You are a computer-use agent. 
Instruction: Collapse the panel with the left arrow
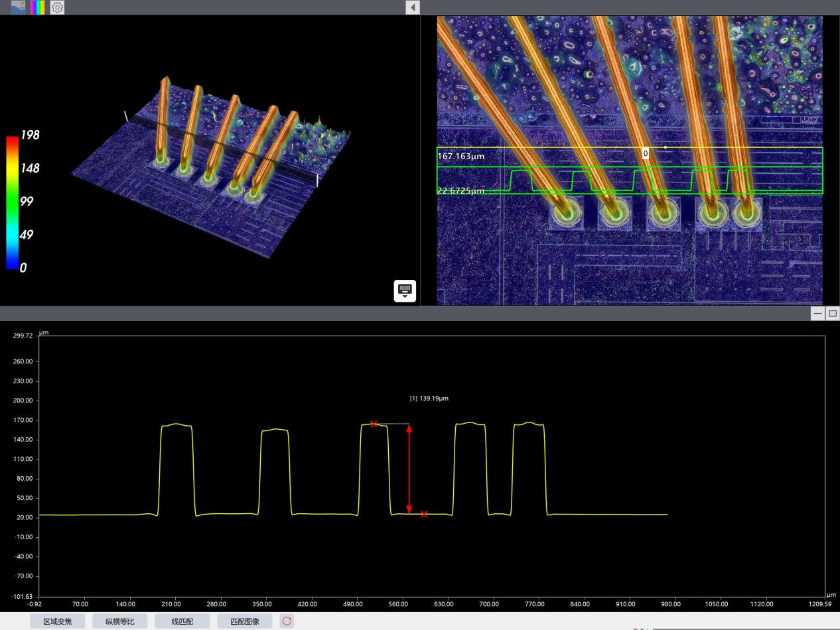[x=413, y=7]
